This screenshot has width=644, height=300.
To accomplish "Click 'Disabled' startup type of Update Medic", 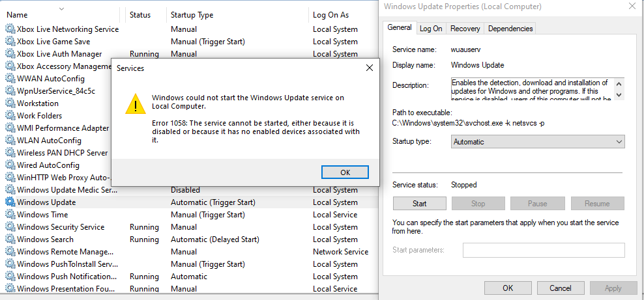I will [x=185, y=190].
